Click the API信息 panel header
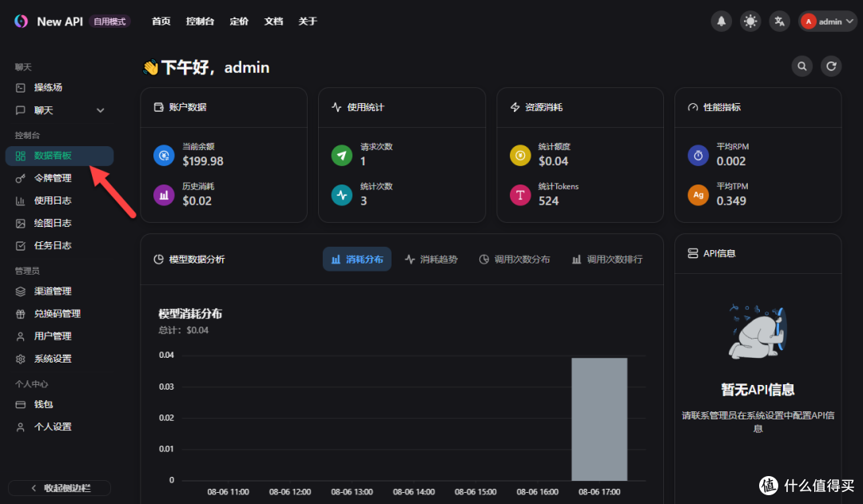 [758, 254]
